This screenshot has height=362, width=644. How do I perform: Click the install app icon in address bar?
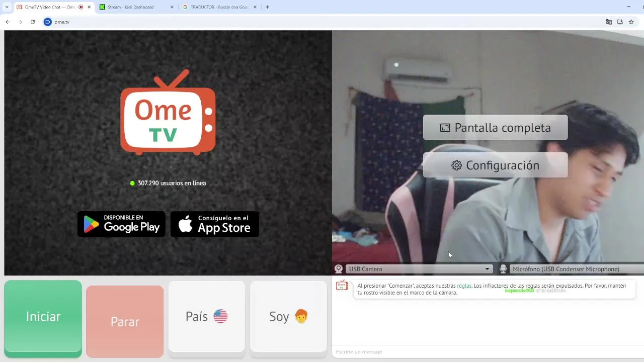[620, 22]
